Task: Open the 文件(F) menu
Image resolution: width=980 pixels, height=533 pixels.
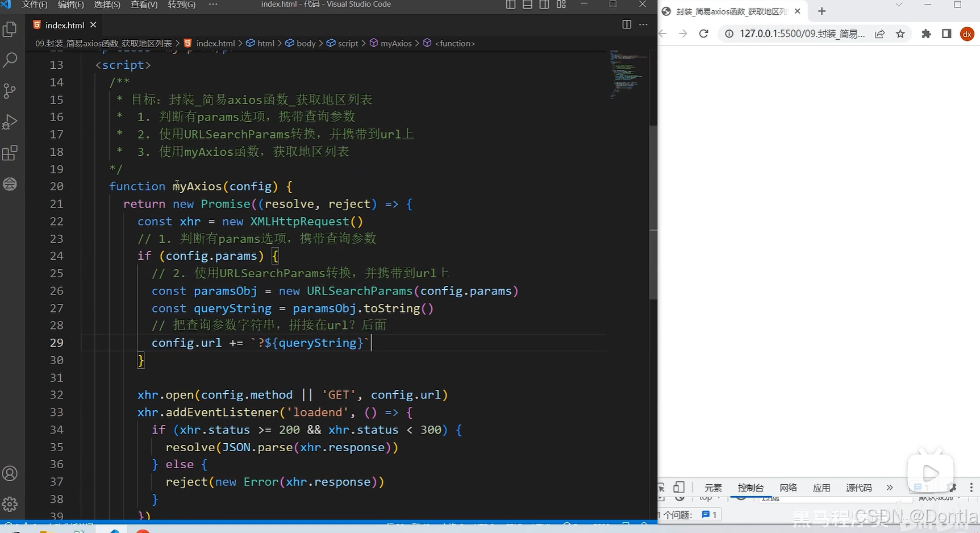Action: (x=34, y=4)
